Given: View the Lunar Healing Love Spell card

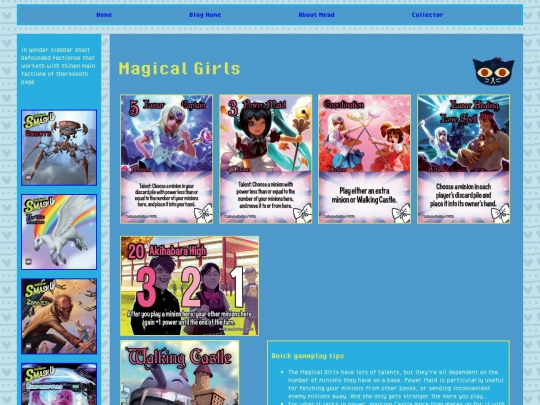Looking at the screenshot, I should pyautogui.click(x=463, y=159).
